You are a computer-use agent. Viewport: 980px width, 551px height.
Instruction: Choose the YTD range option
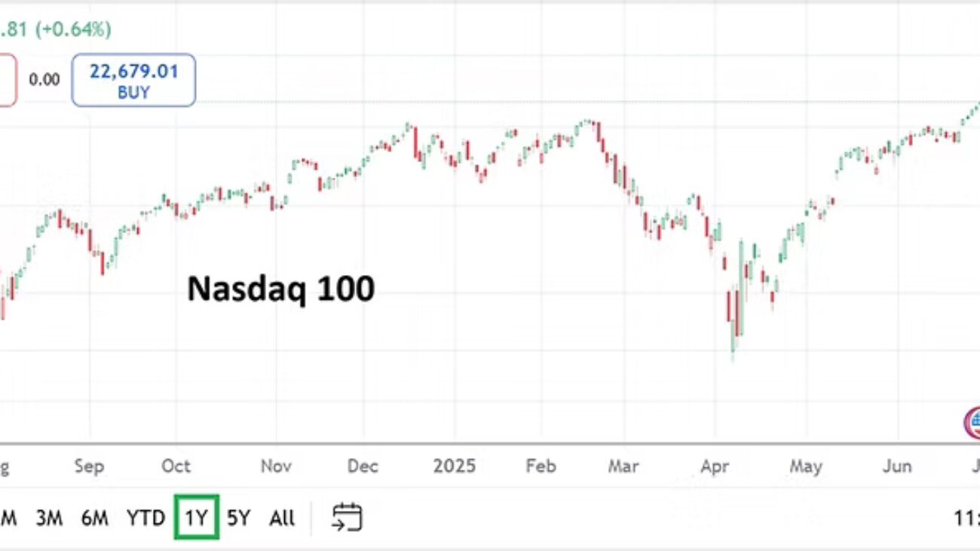[145, 518]
